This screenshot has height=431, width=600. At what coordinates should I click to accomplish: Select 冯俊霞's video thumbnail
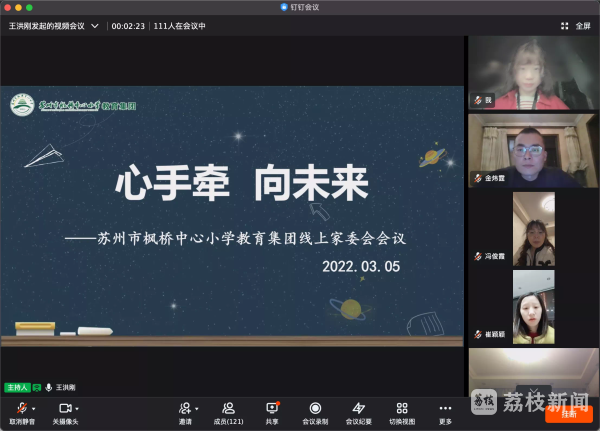(533, 228)
